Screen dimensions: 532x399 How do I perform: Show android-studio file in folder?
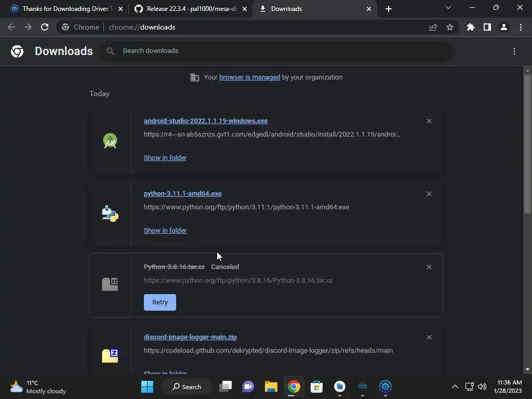(165, 158)
